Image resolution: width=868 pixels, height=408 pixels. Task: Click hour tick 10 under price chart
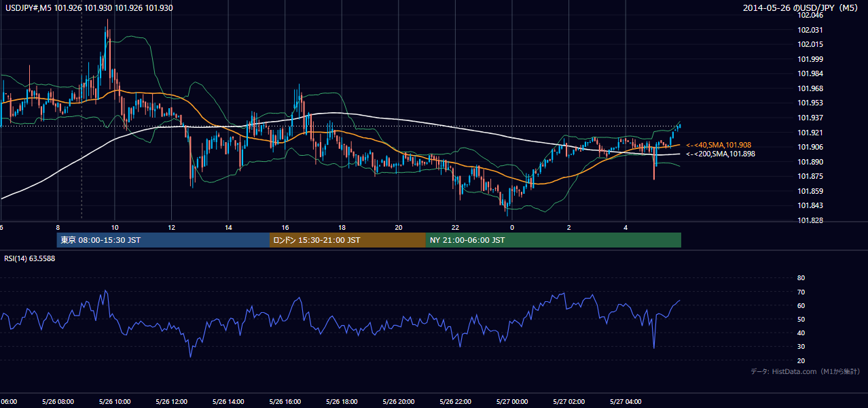[x=115, y=228]
